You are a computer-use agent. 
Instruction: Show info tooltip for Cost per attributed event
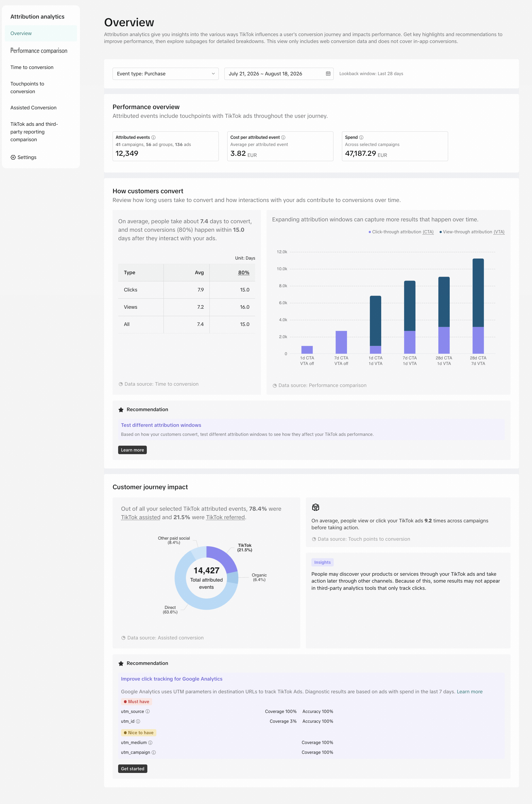point(283,137)
